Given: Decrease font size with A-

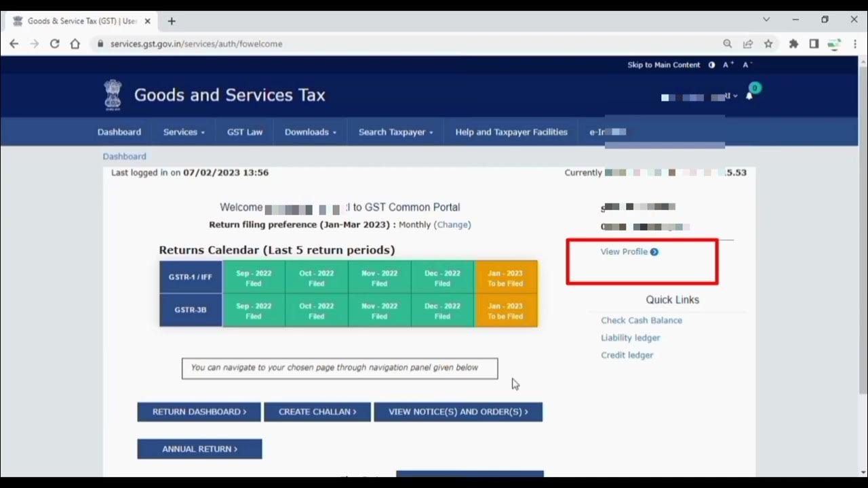Looking at the screenshot, I should click(747, 65).
